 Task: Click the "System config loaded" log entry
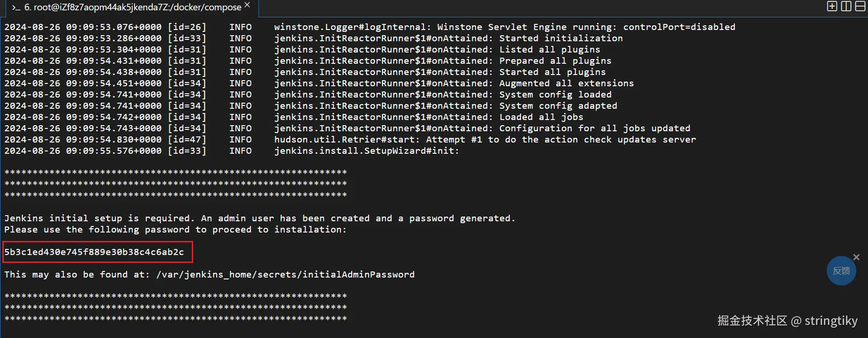555,95
